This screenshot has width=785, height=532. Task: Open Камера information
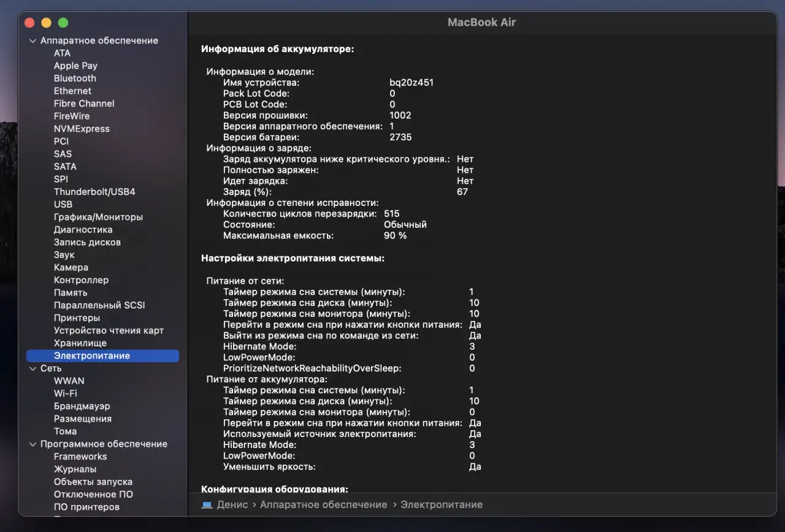click(71, 267)
